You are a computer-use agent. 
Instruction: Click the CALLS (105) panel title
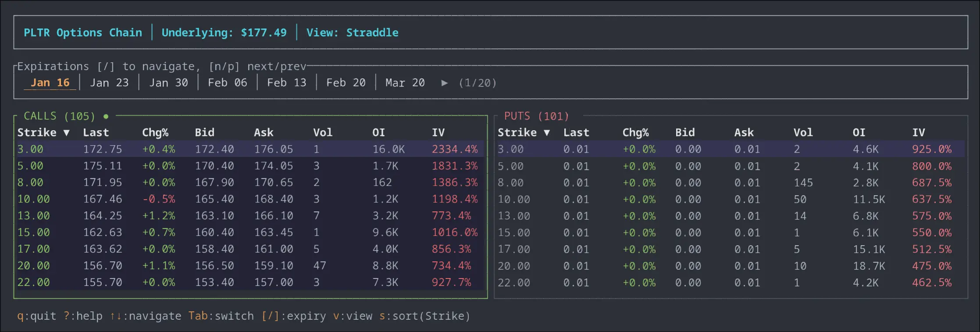coord(59,116)
